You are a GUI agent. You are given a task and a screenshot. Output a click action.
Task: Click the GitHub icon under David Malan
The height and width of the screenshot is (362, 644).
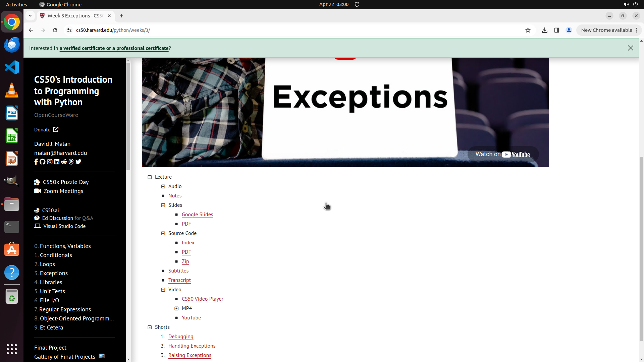(x=43, y=162)
